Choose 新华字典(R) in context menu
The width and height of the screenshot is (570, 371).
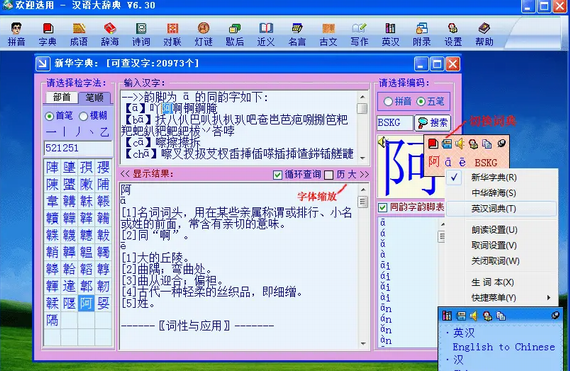click(x=501, y=178)
